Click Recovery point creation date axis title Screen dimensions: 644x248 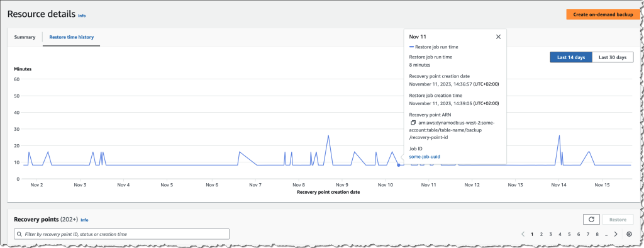click(x=328, y=192)
